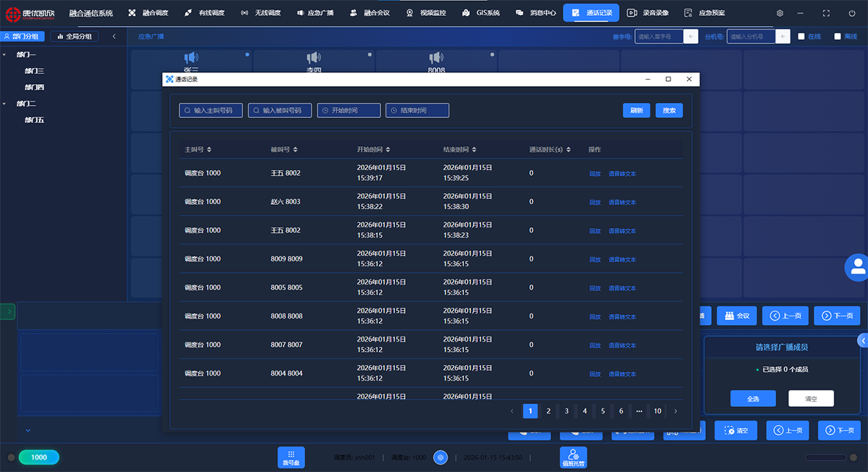Open the settings gear in top bar

pos(780,13)
